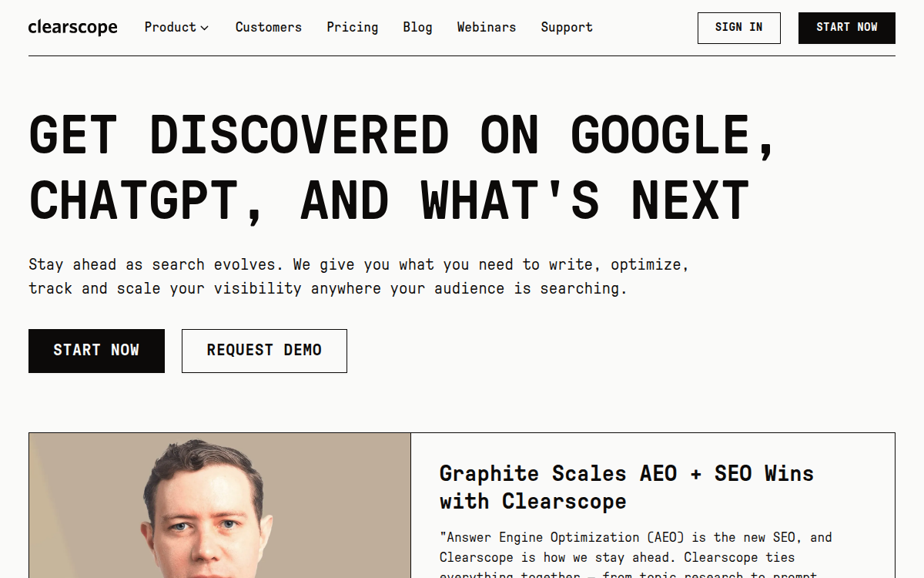The image size is (924, 578).
Task: Select the "GET DISCOVERED ON GOOGLE" headline
Action: [402, 168]
